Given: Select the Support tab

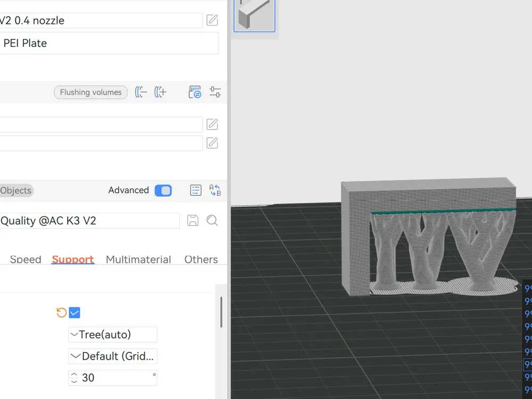Looking at the screenshot, I should 73,260.
